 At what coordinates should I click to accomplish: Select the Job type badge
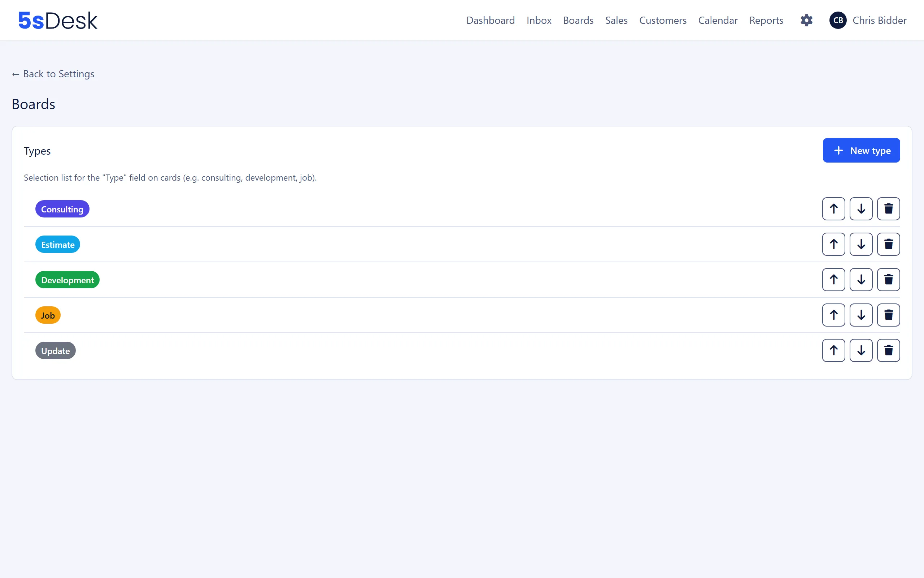pos(48,315)
